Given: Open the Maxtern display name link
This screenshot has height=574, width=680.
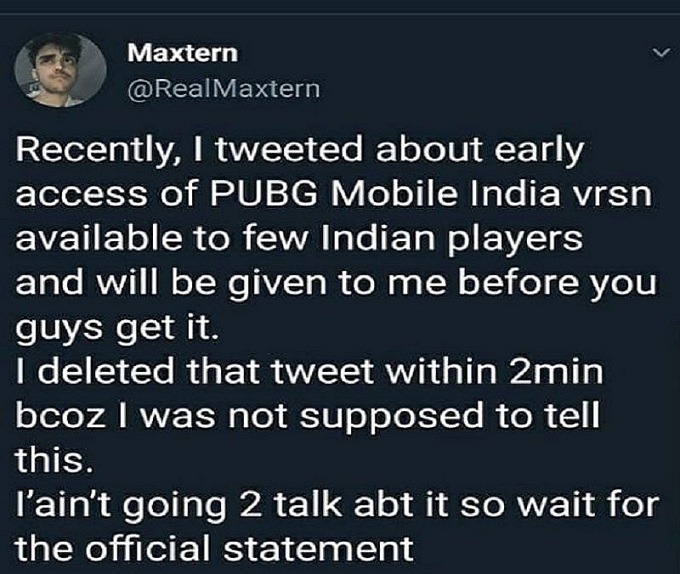Looking at the screenshot, I should (183, 52).
